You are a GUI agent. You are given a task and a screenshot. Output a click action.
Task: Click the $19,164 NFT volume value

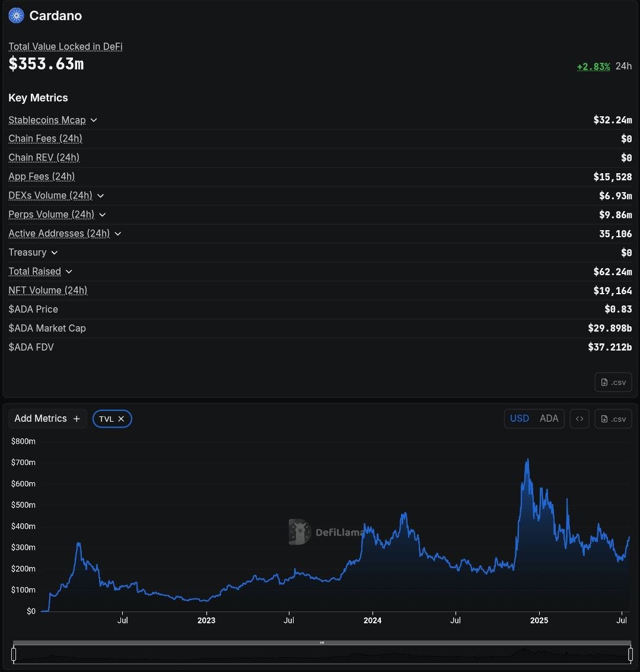pyautogui.click(x=613, y=291)
